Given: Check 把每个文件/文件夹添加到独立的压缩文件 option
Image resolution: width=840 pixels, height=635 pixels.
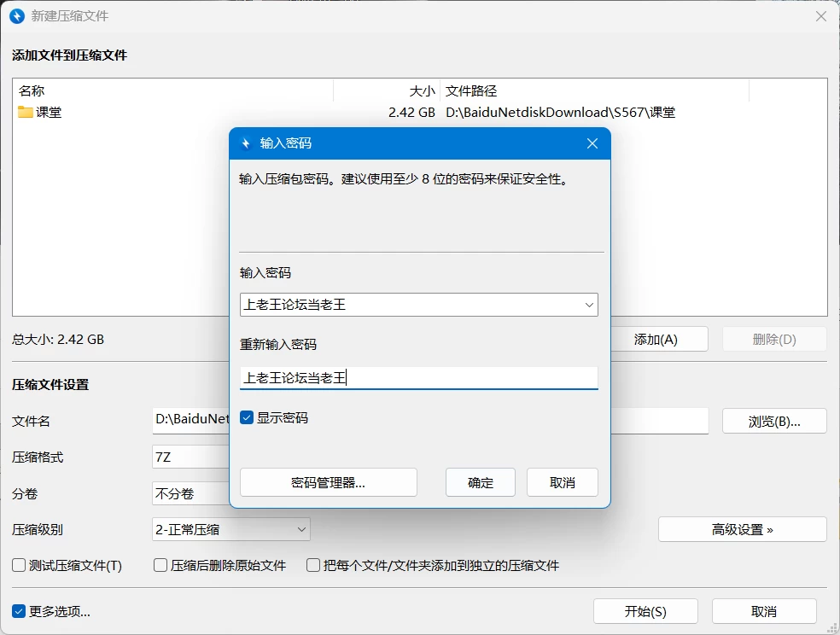Looking at the screenshot, I should [312, 565].
